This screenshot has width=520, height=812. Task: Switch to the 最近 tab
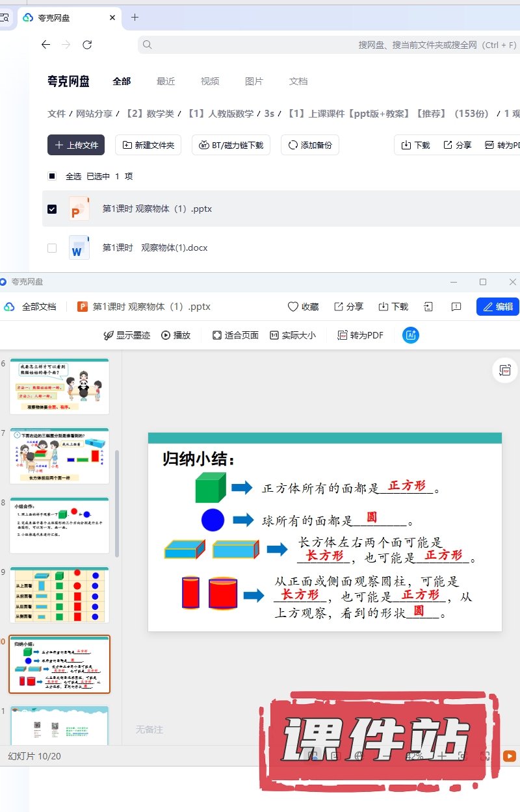166,81
